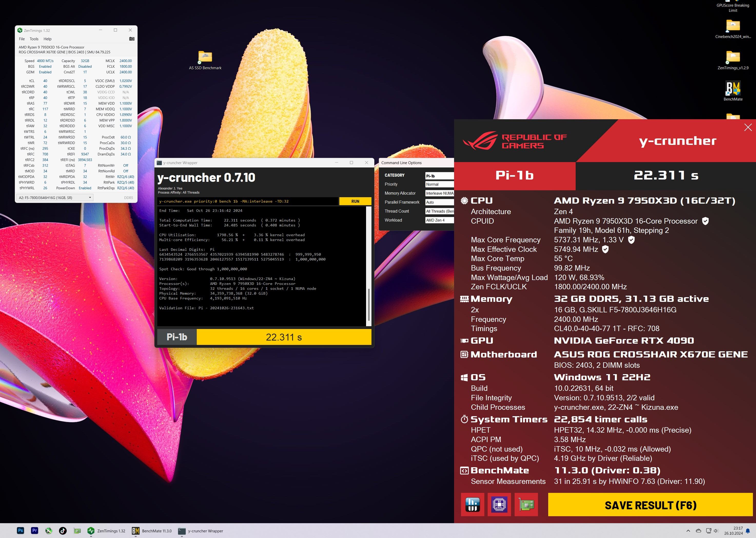Open Photoshop from the taskbar

pos(20,530)
